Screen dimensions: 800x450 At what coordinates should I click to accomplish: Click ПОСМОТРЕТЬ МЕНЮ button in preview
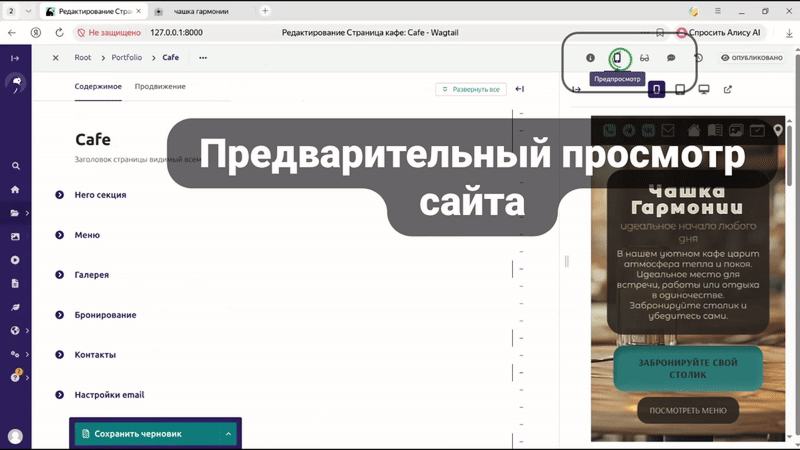click(x=688, y=411)
